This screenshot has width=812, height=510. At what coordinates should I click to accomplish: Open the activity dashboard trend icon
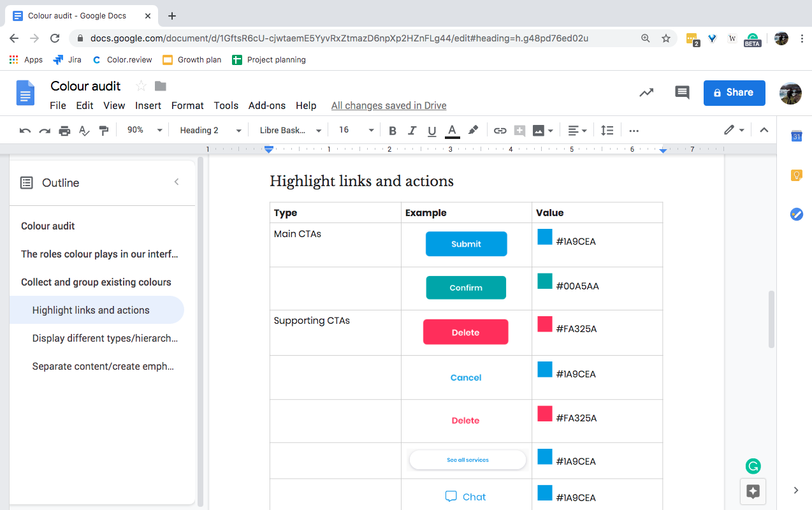646,92
